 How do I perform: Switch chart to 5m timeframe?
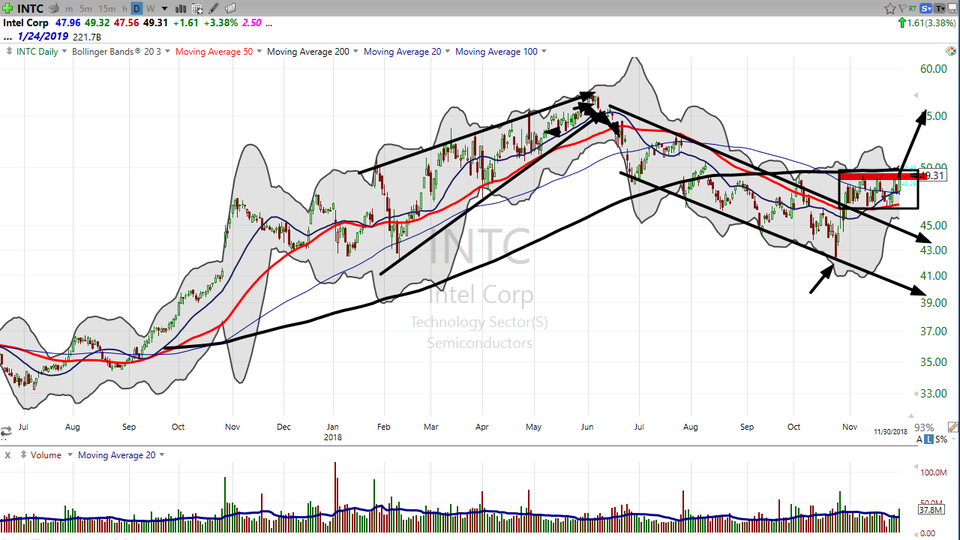point(86,9)
